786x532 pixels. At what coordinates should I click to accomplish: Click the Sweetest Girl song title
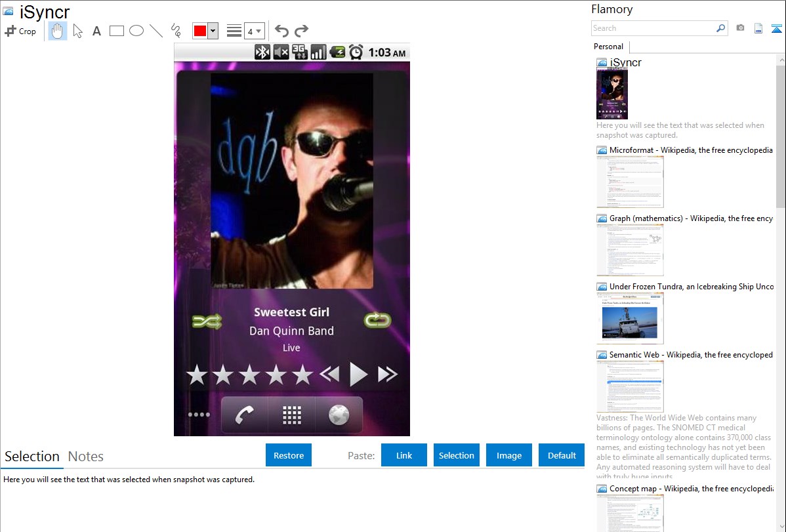tap(292, 312)
